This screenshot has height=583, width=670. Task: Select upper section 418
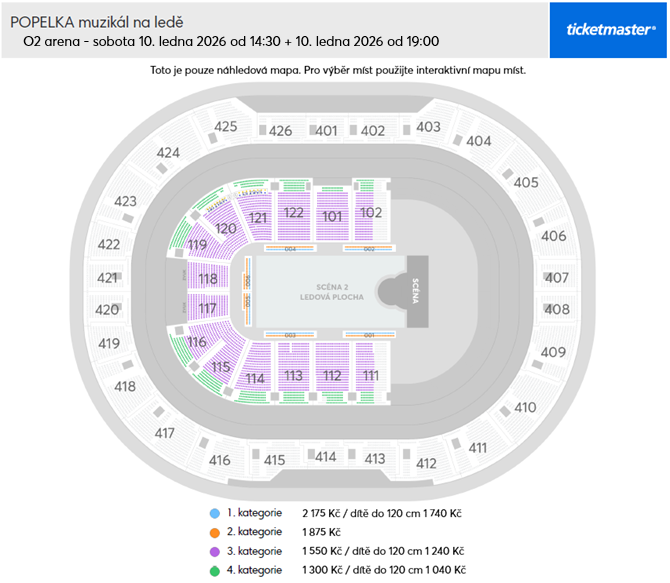point(125,387)
